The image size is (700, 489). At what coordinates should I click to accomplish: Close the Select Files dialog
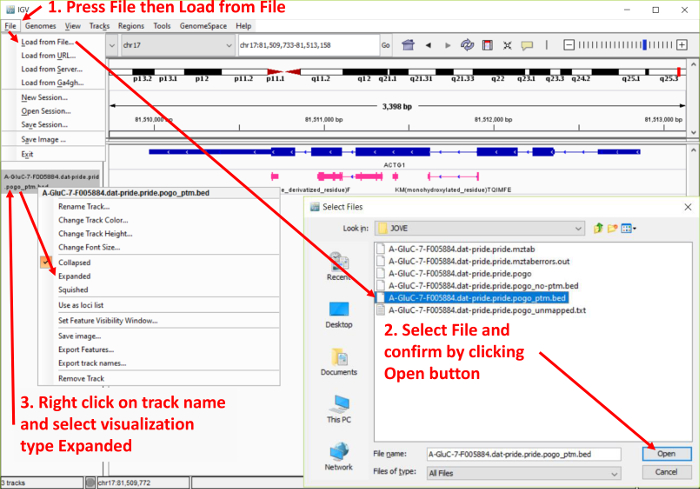[x=688, y=207]
